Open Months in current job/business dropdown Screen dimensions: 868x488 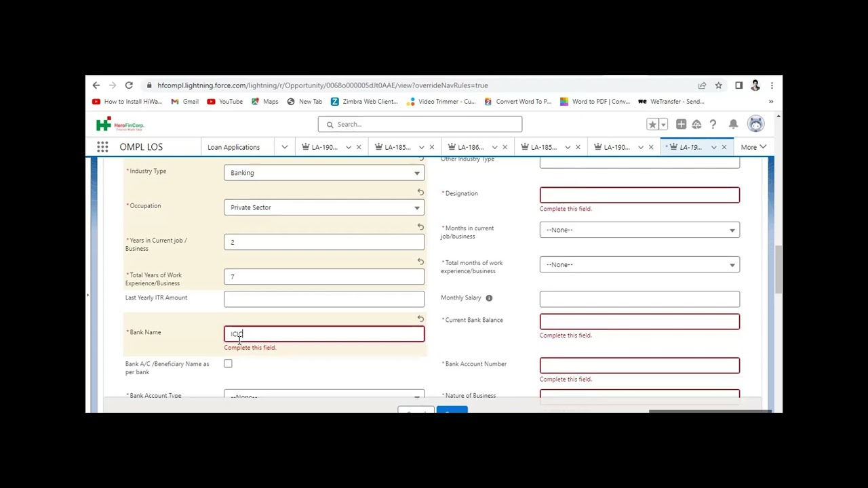coord(639,230)
